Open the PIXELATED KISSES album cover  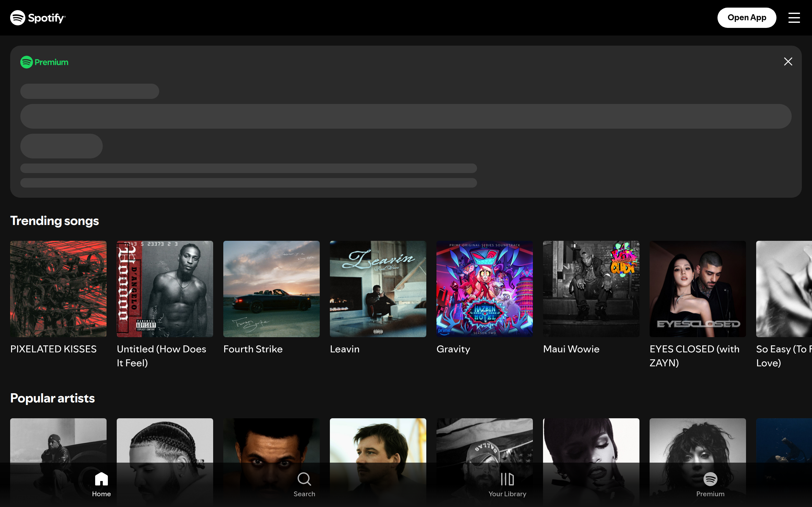[58, 289]
